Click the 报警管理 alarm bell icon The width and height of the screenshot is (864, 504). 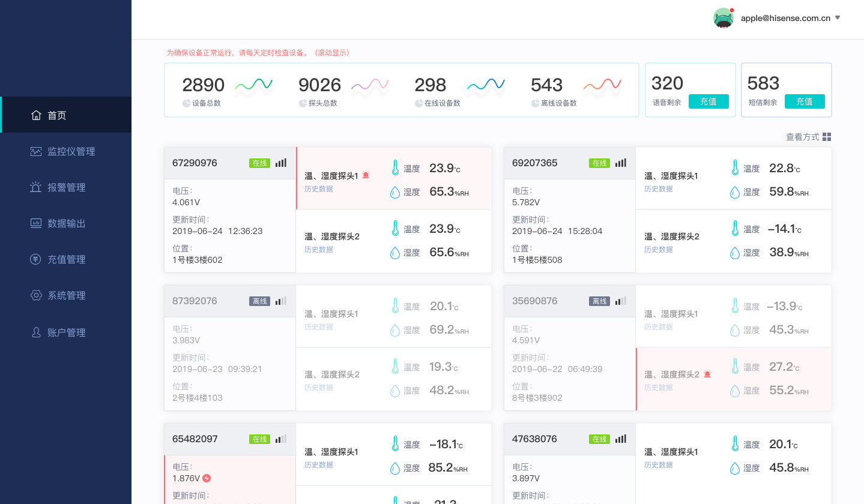point(35,187)
